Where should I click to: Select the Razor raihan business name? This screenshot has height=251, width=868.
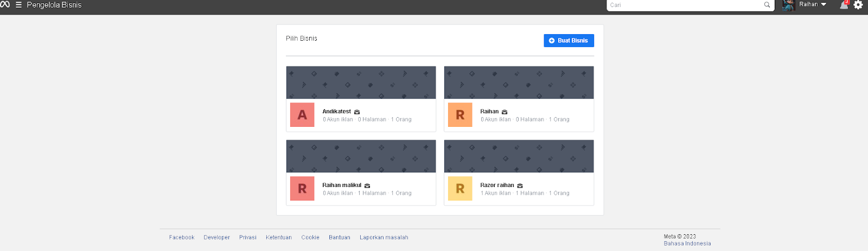[497, 185]
